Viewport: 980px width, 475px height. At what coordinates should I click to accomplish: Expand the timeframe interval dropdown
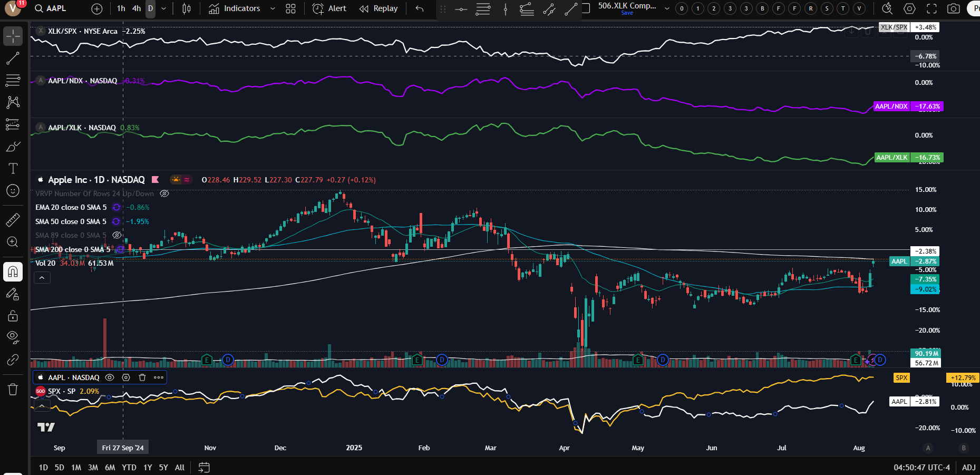163,8
